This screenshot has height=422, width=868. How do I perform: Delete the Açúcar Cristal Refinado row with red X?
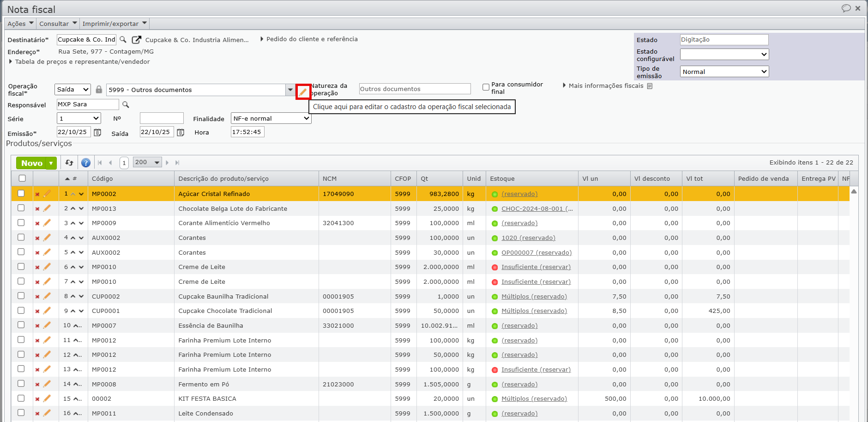(37, 194)
